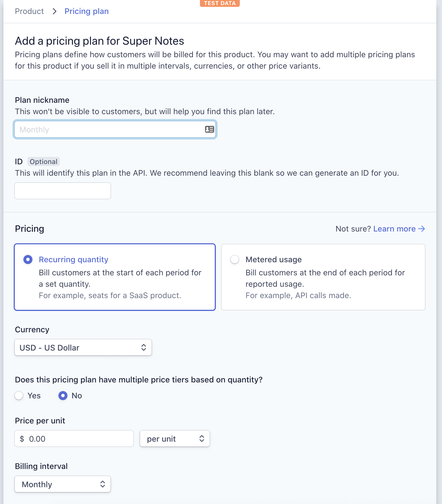This screenshot has height=504, width=442.
Task: Click the Learn more arrow icon
Action: [421, 229]
